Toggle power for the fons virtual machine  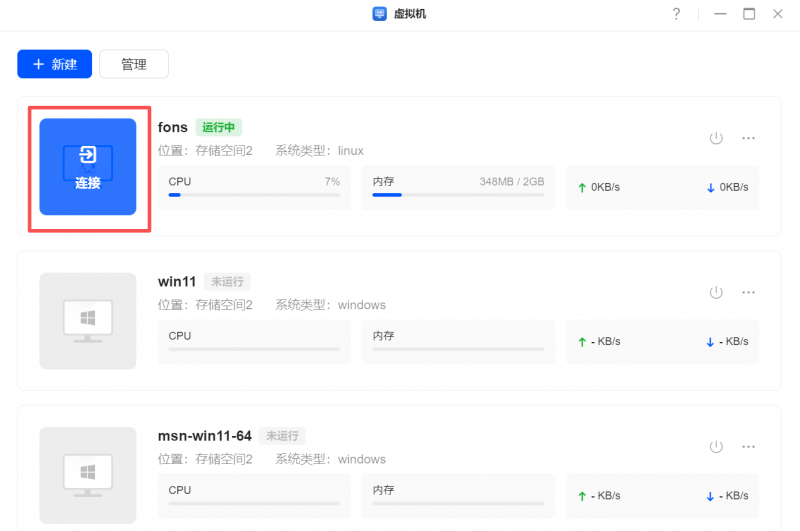(x=715, y=138)
